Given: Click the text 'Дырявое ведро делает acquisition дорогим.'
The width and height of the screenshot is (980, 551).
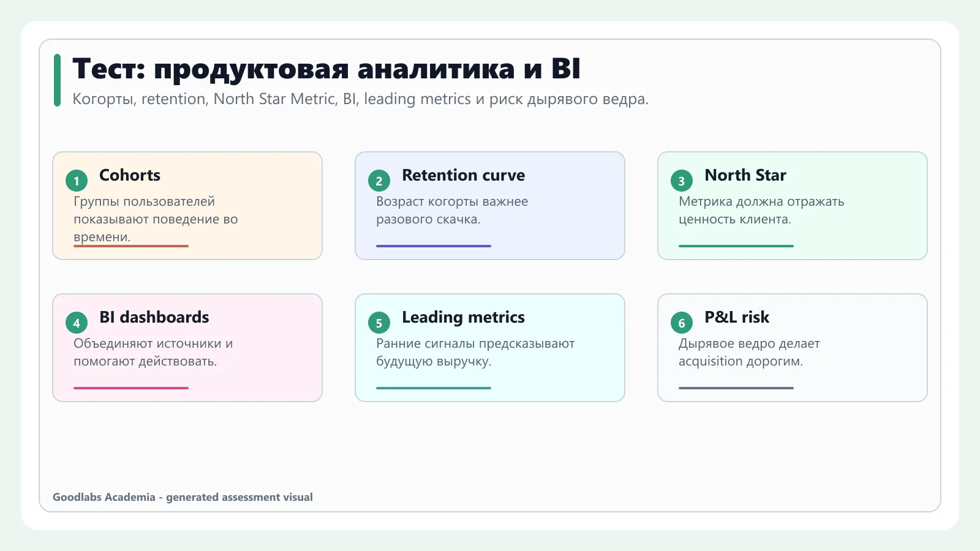Looking at the screenshot, I should [x=749, y=352].
